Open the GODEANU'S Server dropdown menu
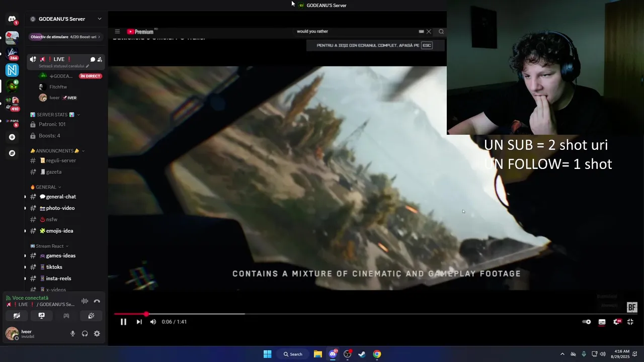Image resolution: width=644 pixels, height=362 pixels. point(66,19)
